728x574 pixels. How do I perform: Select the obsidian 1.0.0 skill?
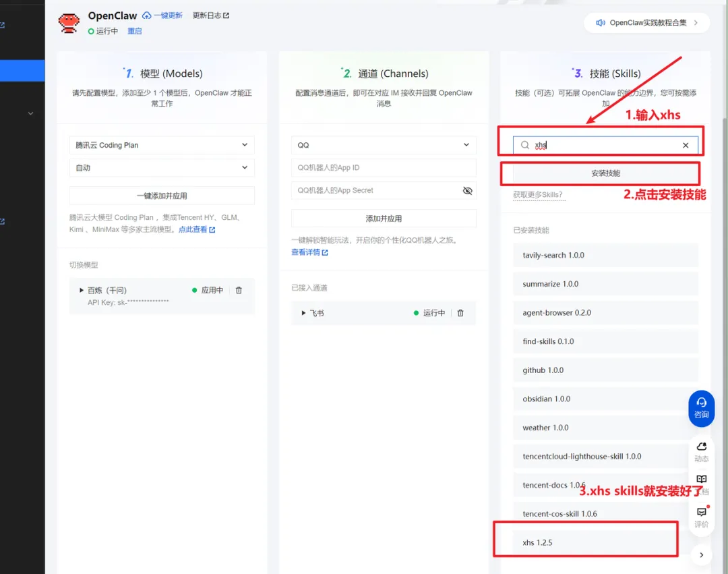[605, 399]
